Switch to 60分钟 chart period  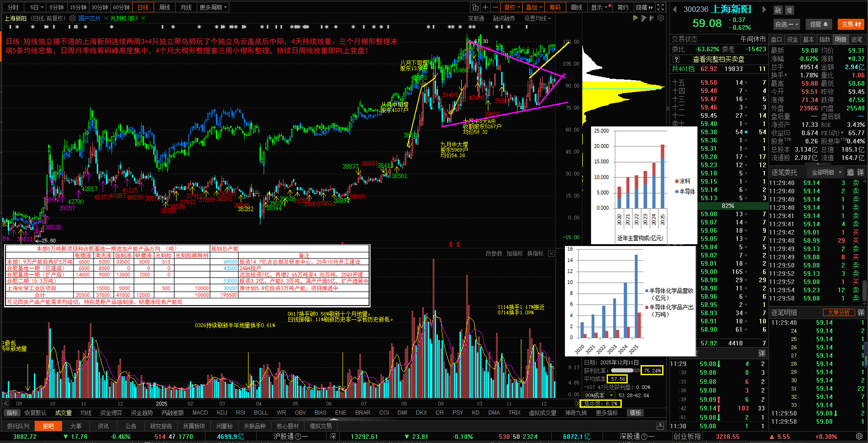(x=122, y=7)
